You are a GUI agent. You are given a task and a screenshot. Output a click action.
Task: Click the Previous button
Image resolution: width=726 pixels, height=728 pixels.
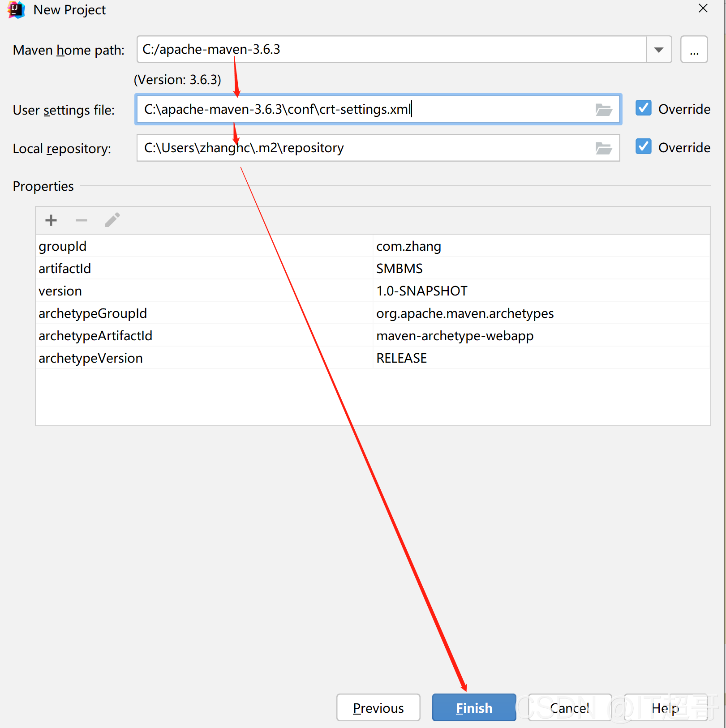click(x=378, y=707)
